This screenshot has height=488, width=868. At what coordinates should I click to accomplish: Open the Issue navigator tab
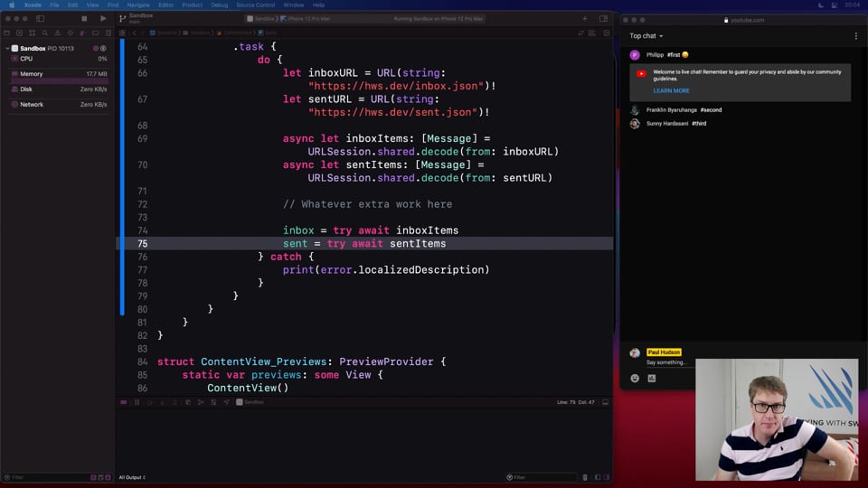tap(58, 33)
